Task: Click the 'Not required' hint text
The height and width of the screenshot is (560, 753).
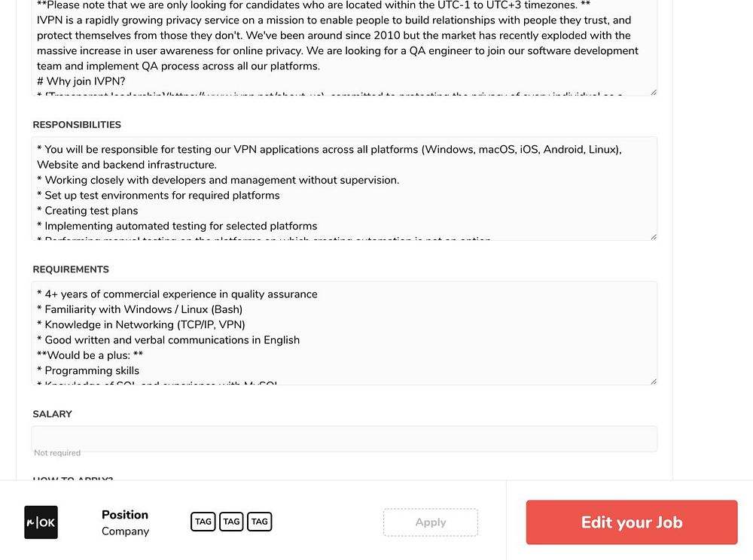Action: coord(57,453)
